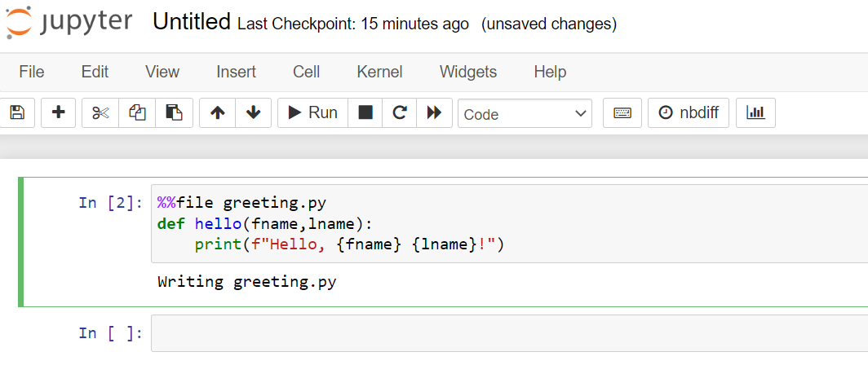This screenshot has height=374, width=868.
Task: Click inside the empty code cell
Action: pos(509,333)
